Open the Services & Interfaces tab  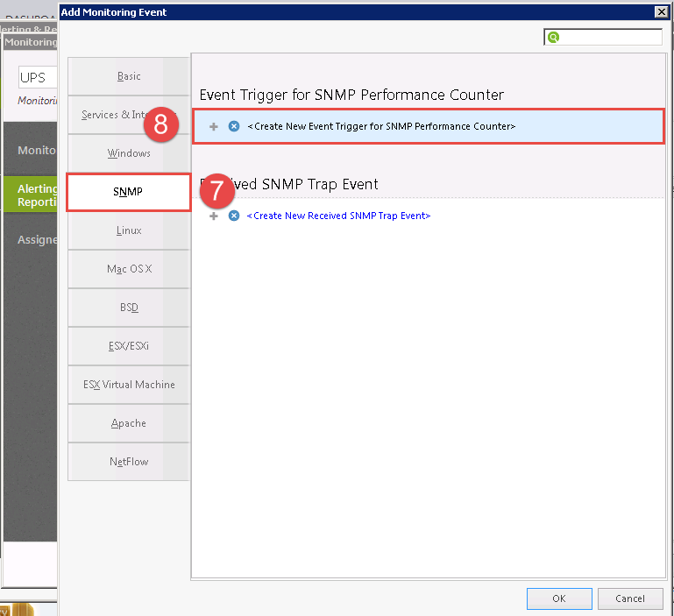pos(129,115)
